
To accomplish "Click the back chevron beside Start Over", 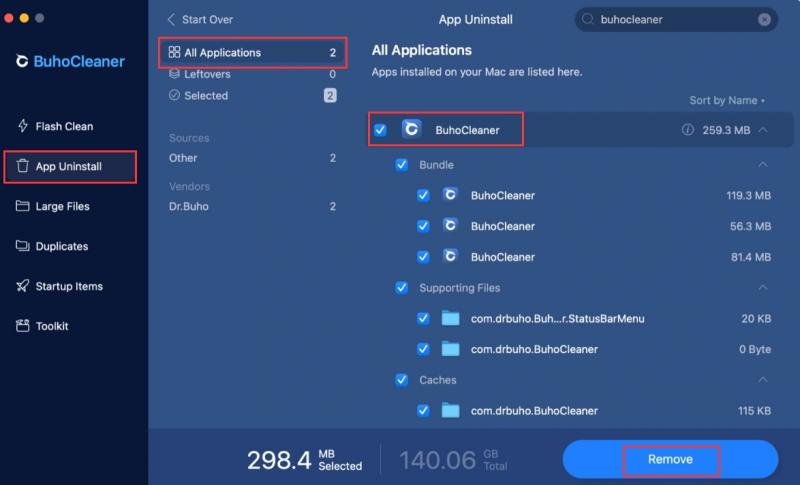I will (x=171, y=19).
